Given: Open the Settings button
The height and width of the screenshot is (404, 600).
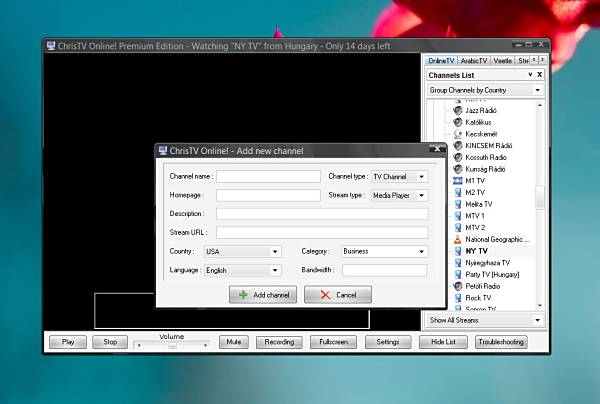Looking at the screenshot, I should click(x=388, y=342).
